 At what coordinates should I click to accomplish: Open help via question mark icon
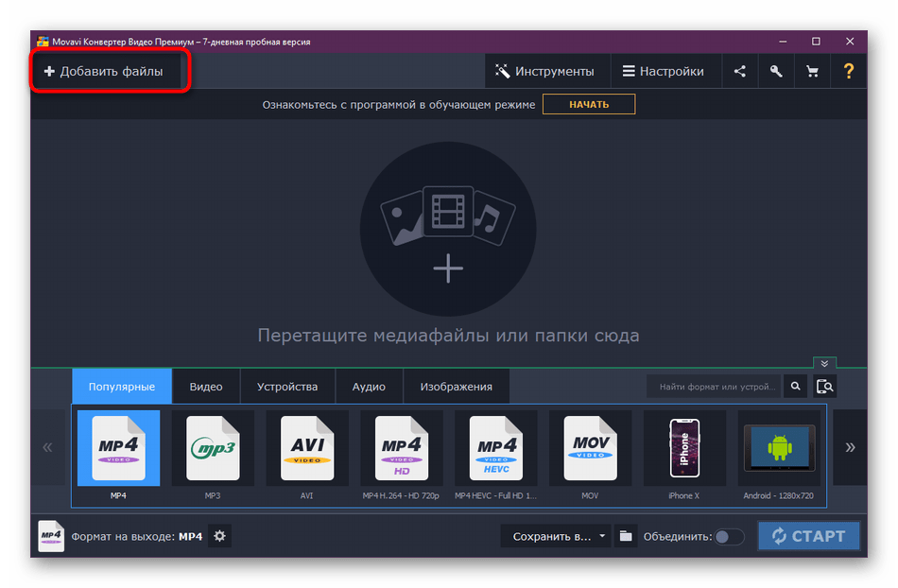tap(849, 71)
